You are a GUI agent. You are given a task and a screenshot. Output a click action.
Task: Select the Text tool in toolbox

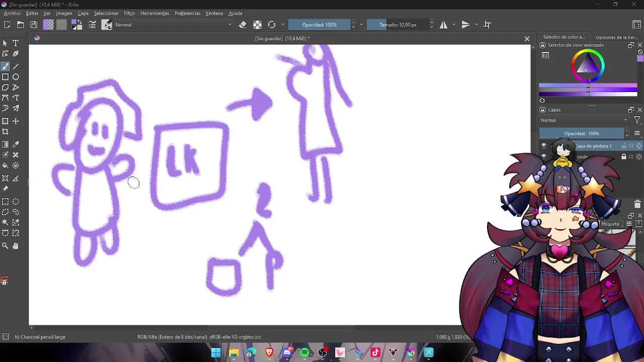[x=16, y=43]
